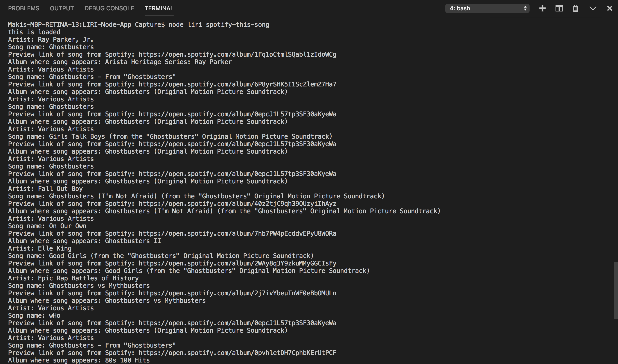Kill terminal using the trash icon
This screenshot has height=364, width=618.
coord(576,8)
